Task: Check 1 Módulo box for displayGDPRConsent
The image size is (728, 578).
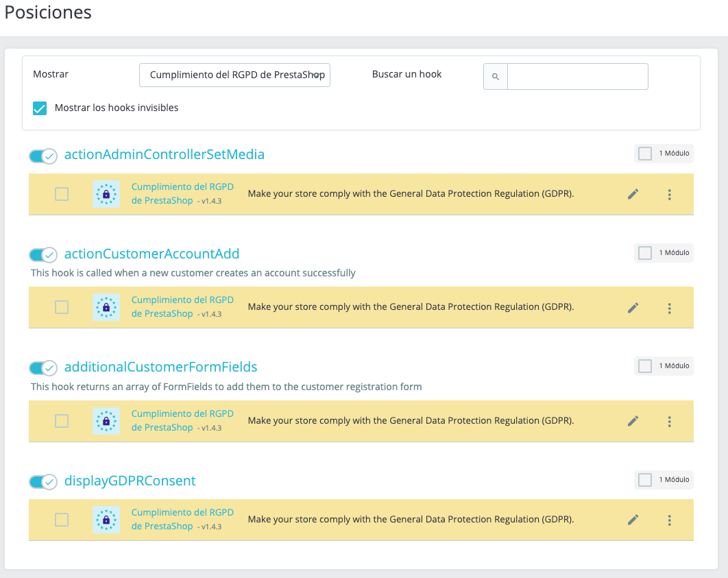Action: 645,479
